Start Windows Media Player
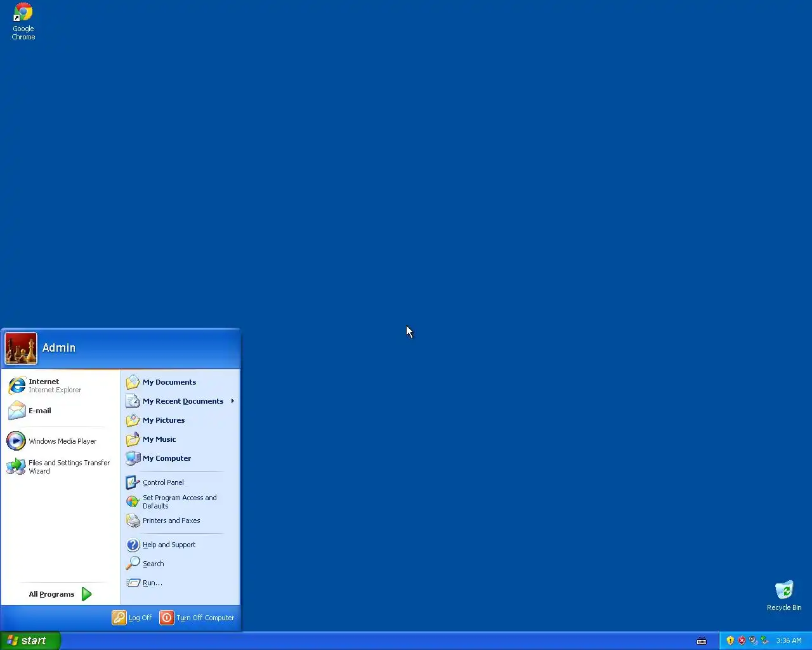Image resolution: width=812 pixels, height=650 pixels. point(60,441)
